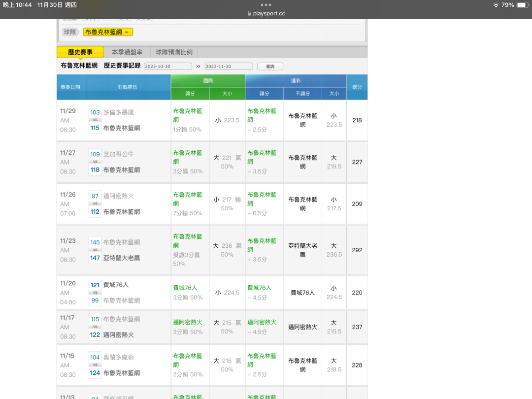Tap the 晚上10:44 clock

pyautogui.click(x=17, y=5)
